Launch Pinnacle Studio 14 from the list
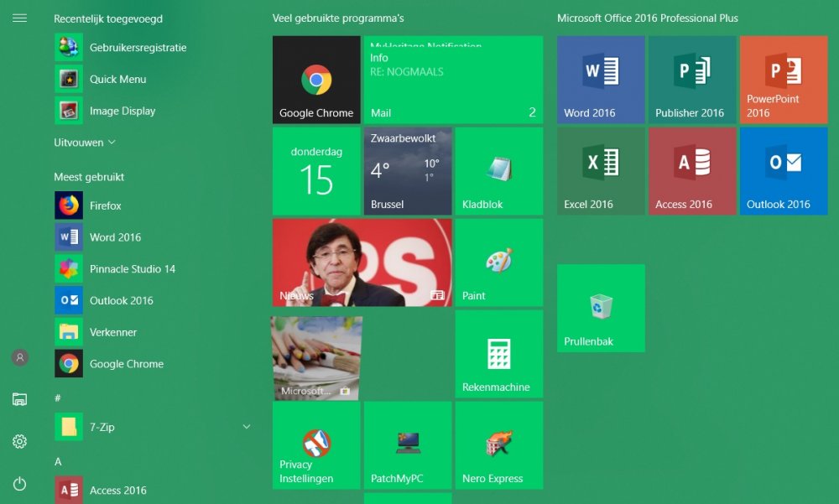Image resolution: width=839 pixels, height=504 pixels. click(x=153, y=268)
